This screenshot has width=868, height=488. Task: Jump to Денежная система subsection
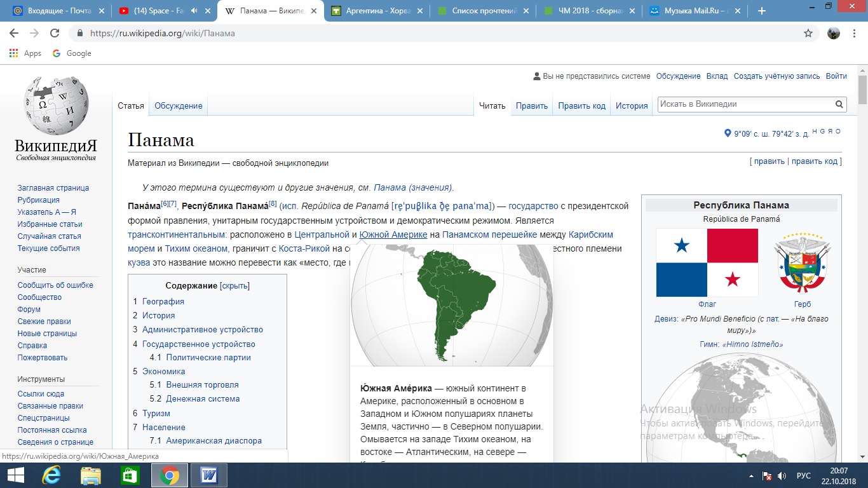click(203, 399)
